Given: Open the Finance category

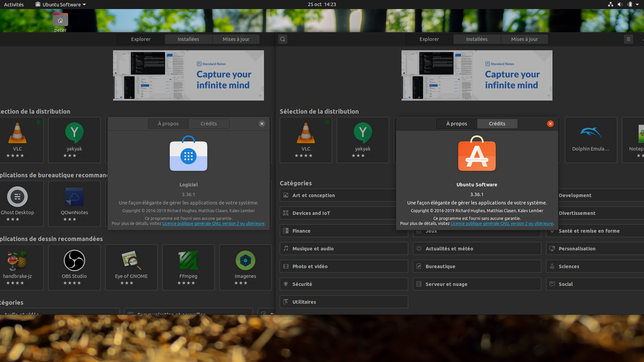Looking at the screenshot, I should point(344,231).
